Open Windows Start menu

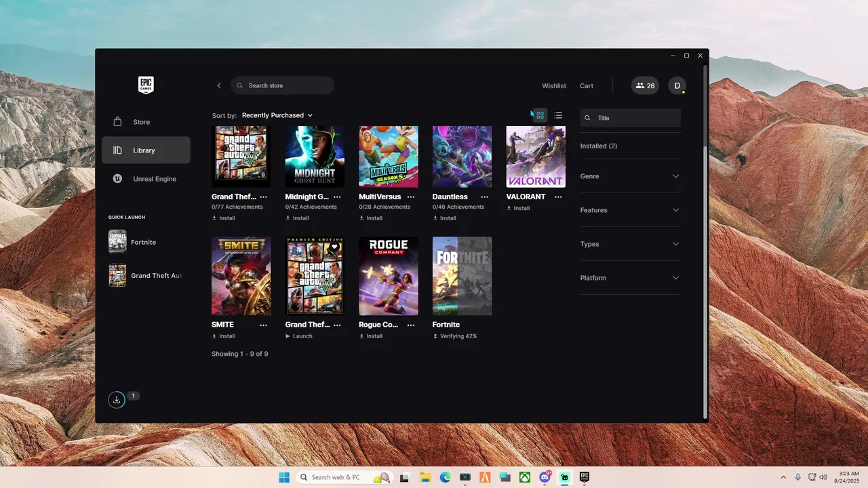tap(284, 477)
